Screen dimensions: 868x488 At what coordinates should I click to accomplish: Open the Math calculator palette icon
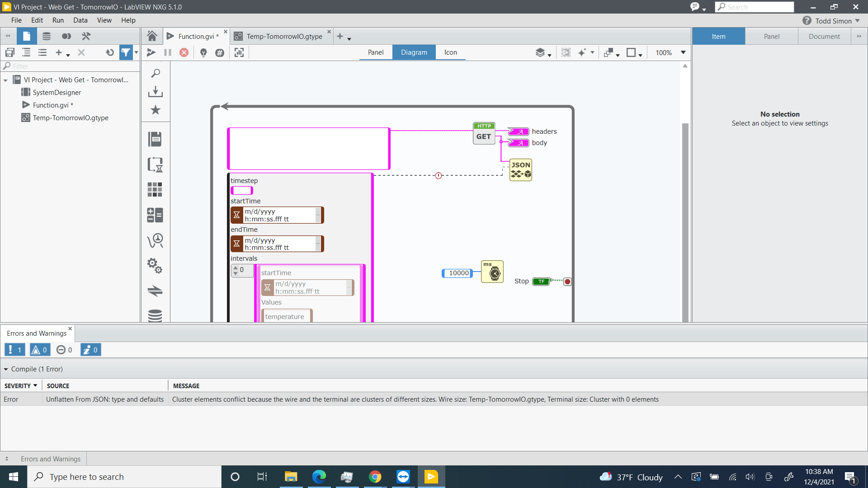(x=155, y=215)
